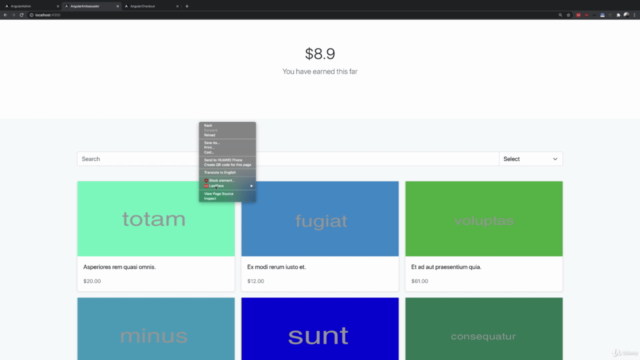
Task: Click the title 'Et ad aut praesentium quia.'
Action: click(x=446, y=267)
